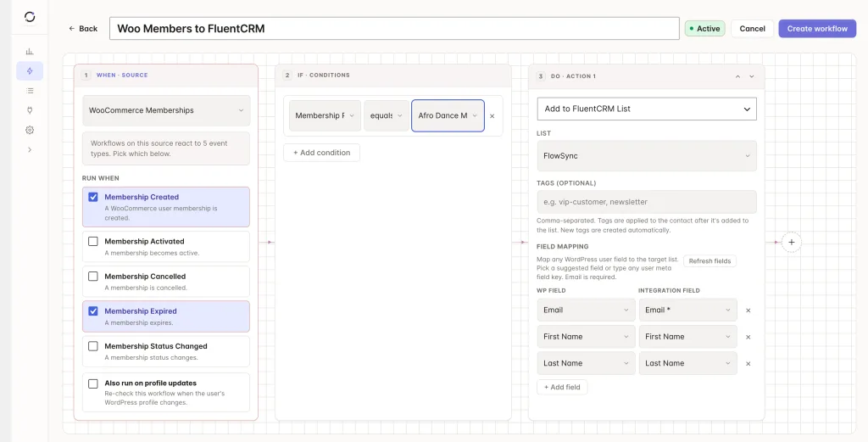Screen dimensions: 868x442
Task: Open the settings gear sidebar icon
Action: [30, 130]
